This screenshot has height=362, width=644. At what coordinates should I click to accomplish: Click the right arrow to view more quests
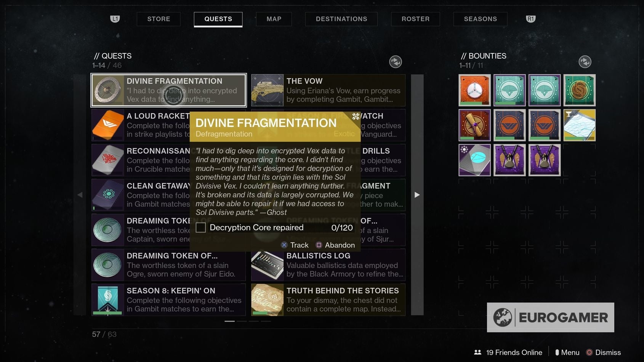pos(417,195)
